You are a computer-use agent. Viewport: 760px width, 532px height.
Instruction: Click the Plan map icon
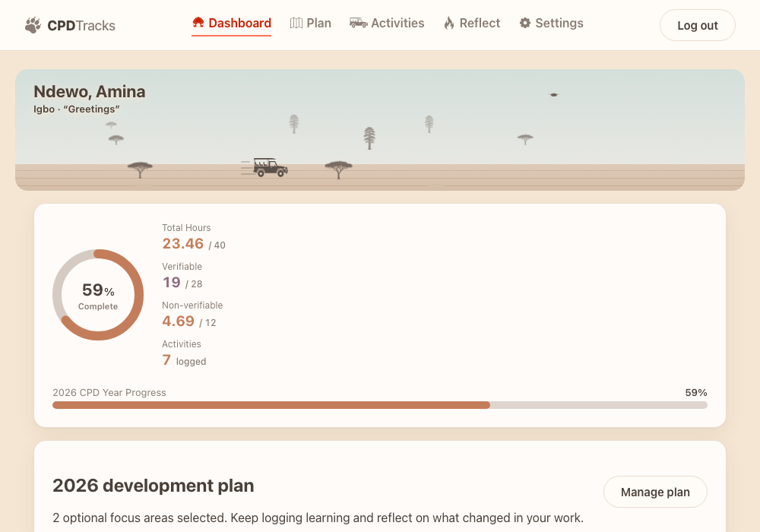tap(296, 23)
